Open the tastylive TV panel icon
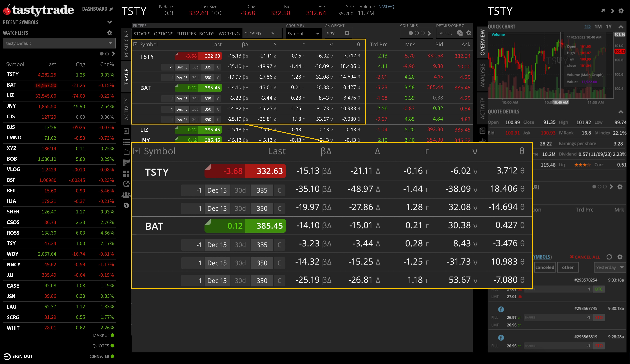630x364 pixels. (x=126, y=152)
